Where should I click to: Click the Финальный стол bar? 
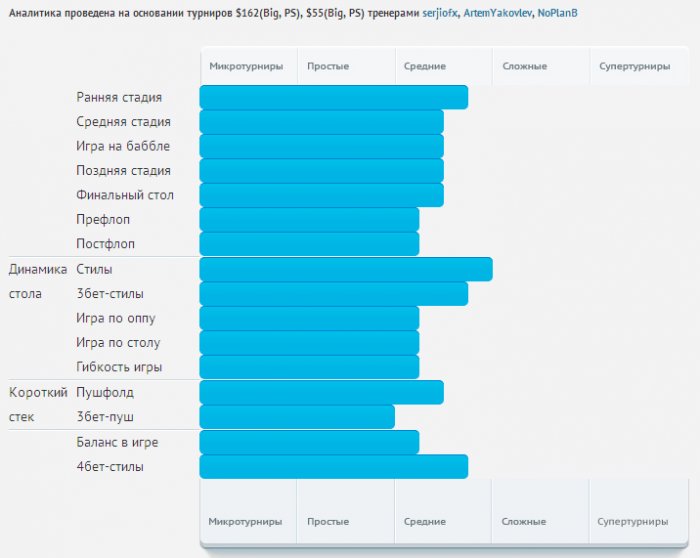(321, 195)
